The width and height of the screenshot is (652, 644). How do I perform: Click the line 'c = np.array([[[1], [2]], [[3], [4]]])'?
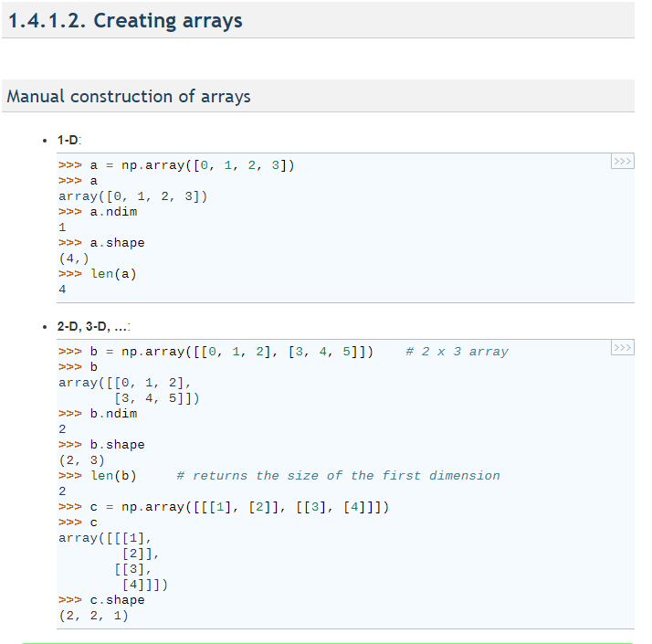coord(239,507)
